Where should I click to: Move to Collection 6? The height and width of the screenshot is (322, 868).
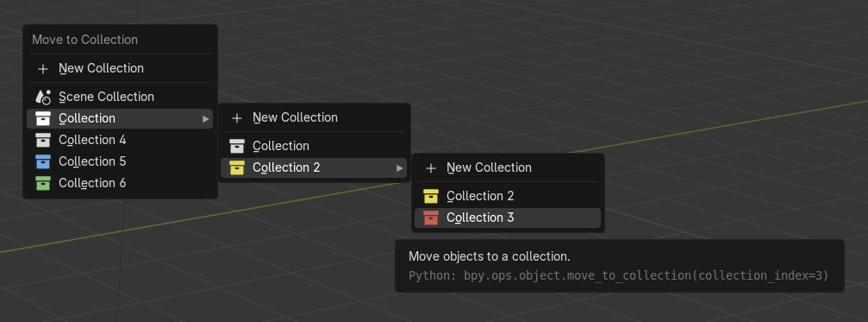[x=120, y=184]
